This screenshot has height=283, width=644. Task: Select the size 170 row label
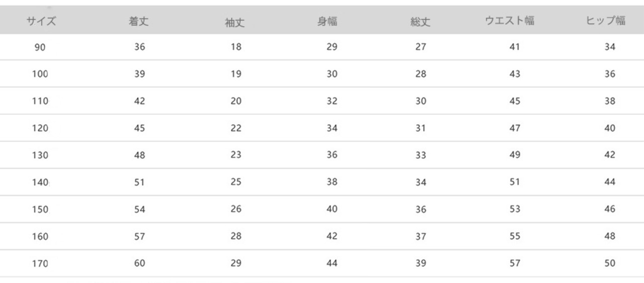pyautogui.click(x=40, y=264)
